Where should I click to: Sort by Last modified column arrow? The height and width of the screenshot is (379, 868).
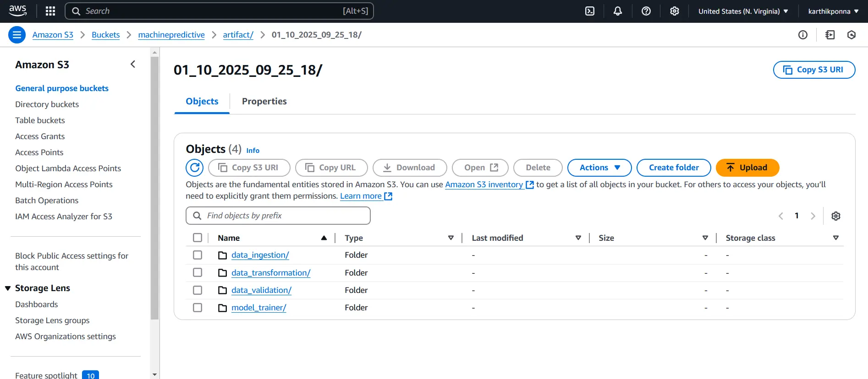(578, 238)
